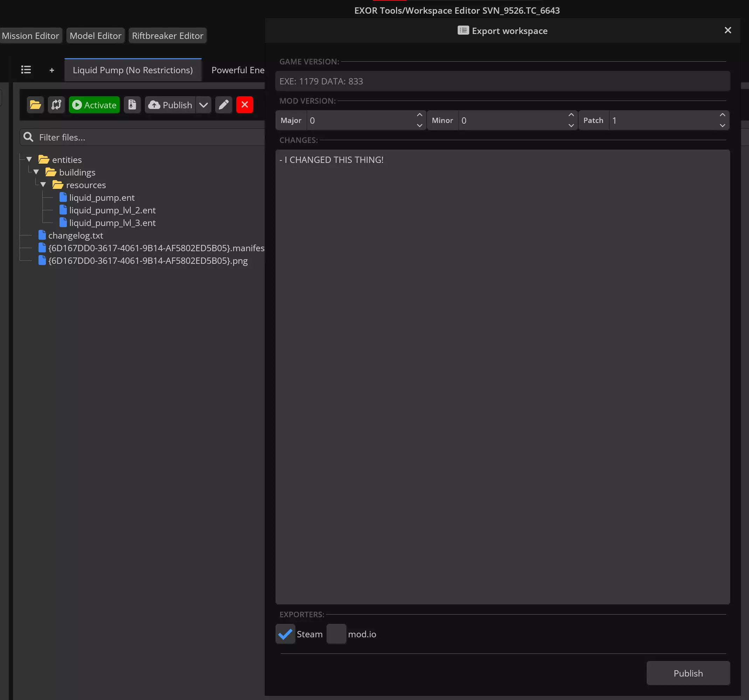Open the workspace list icon
This screenshot has height=700, width=749.
pos(26,70)
